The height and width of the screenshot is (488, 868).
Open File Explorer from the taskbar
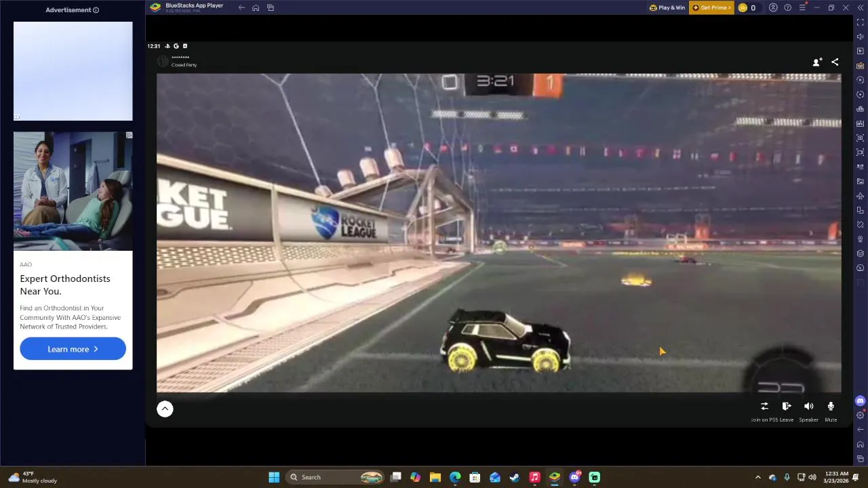point(435,477)
